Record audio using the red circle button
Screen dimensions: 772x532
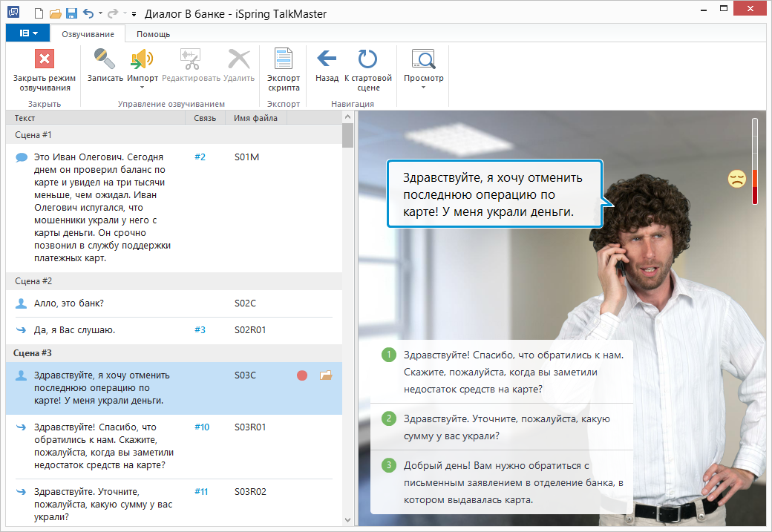pos(302,375)
